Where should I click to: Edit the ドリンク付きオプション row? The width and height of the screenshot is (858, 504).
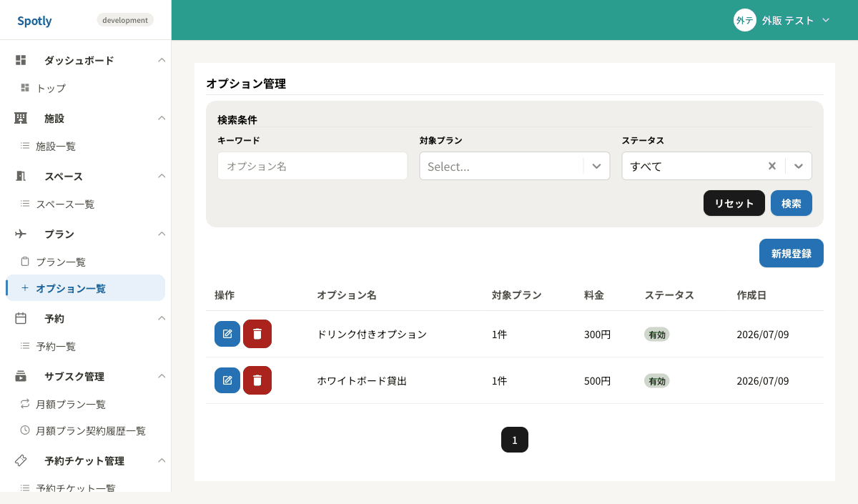pos(227,334)
